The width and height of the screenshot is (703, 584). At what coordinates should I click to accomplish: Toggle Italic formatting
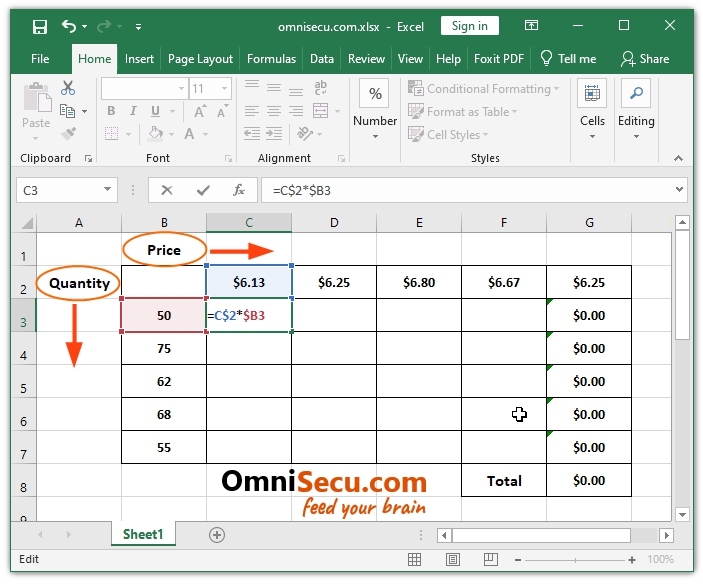(x=133, y=111)
